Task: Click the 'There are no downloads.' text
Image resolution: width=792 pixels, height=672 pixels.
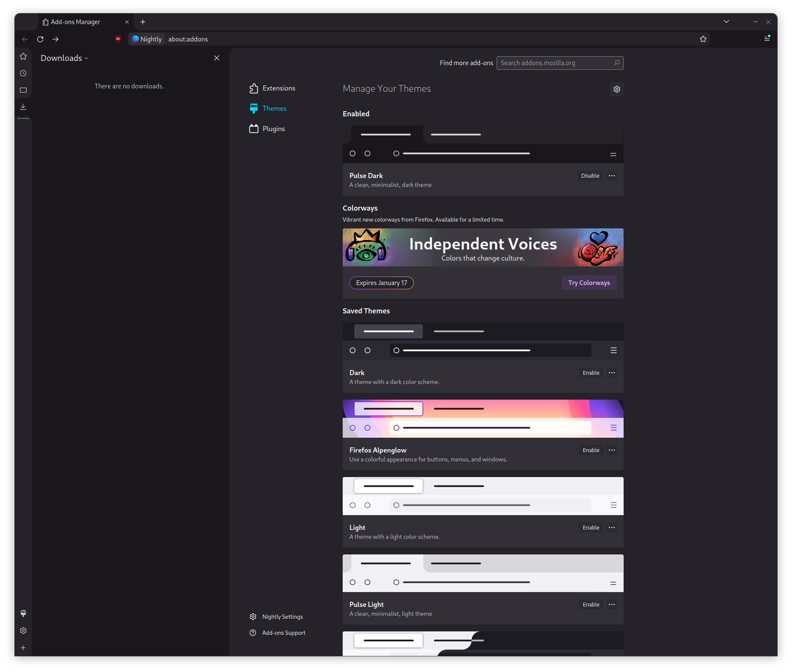Action: coord(129,86)
